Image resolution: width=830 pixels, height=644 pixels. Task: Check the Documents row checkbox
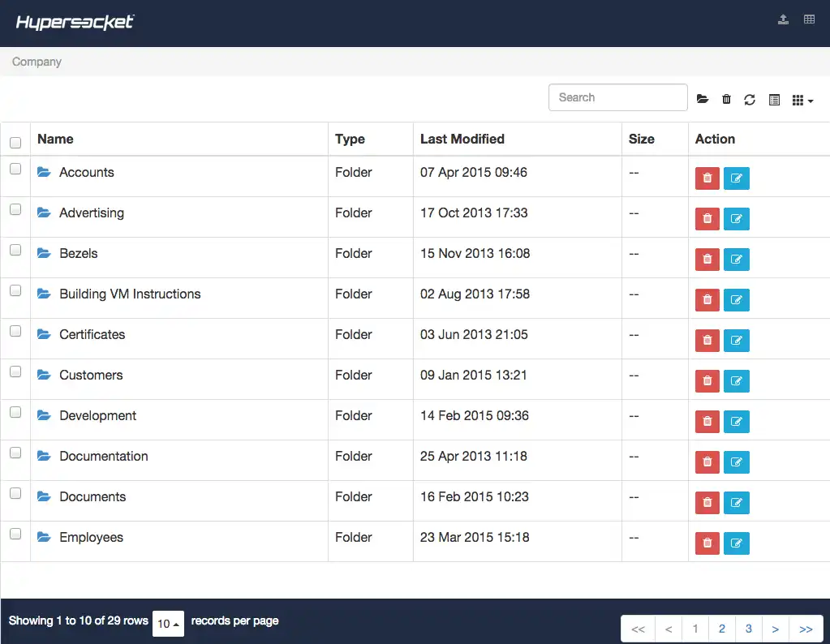15,493
